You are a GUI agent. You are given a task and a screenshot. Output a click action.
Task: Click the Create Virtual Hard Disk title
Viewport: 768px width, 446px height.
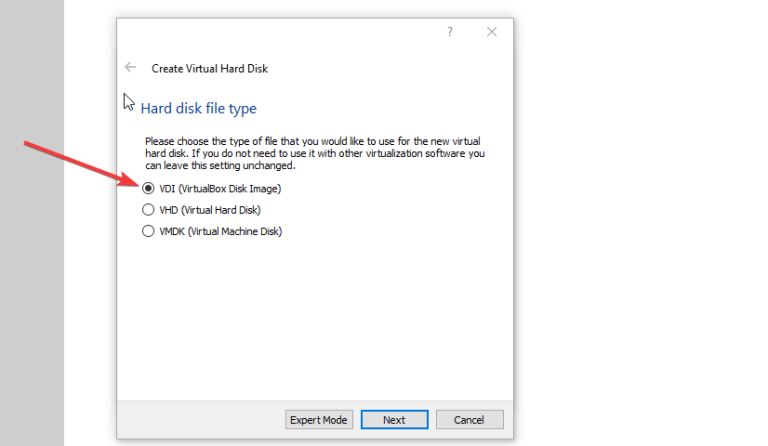[210, 69]
